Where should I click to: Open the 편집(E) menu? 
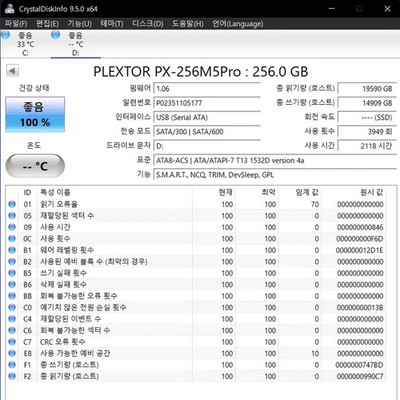click(47, 24)
